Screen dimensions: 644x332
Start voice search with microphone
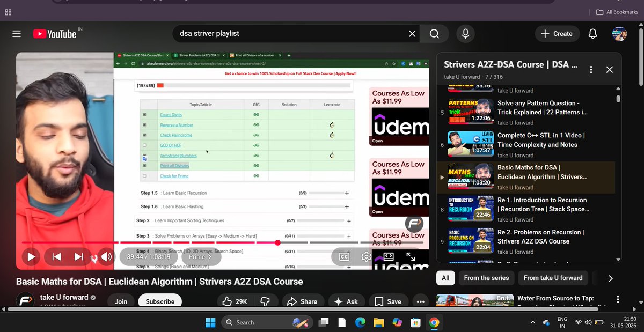465,34
